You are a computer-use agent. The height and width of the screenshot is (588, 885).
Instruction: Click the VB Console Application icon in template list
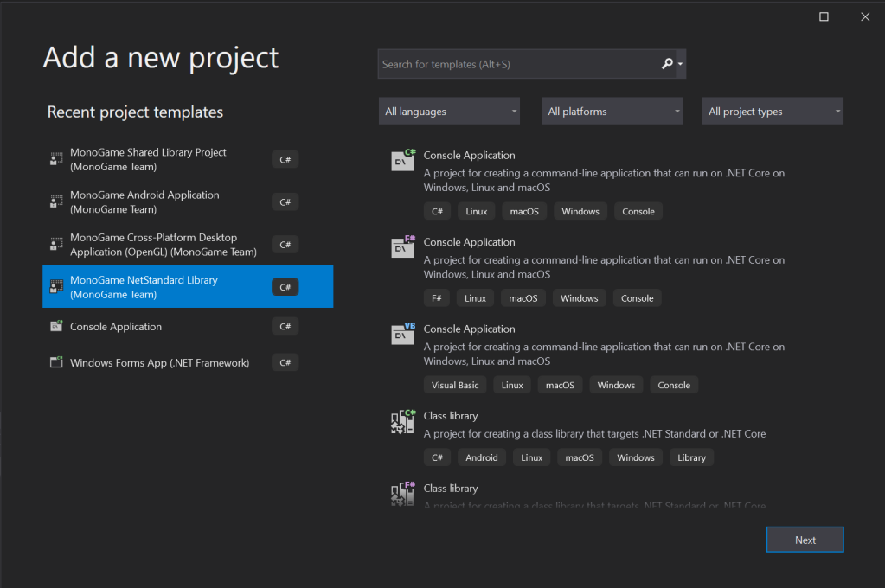pyautogui.click(x=403, y=334)
